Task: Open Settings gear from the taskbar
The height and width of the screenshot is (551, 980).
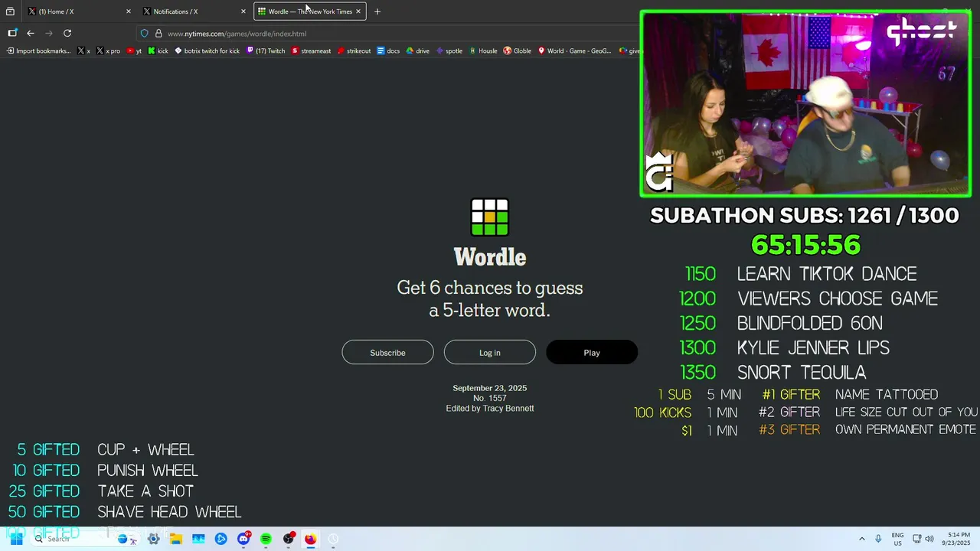Action: pyautogui.click(x=153, y=539)
